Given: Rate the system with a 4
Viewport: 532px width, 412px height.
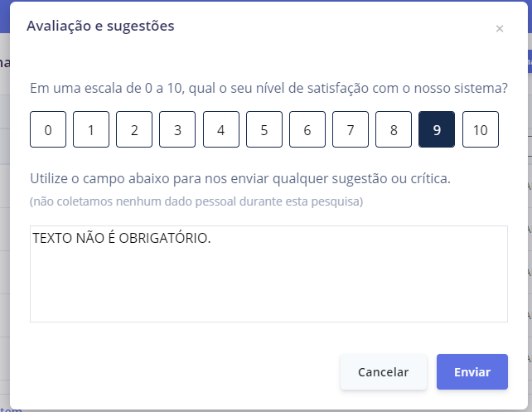Looking at the screenshot, I should pyautogui.click(x=220, y=129).
